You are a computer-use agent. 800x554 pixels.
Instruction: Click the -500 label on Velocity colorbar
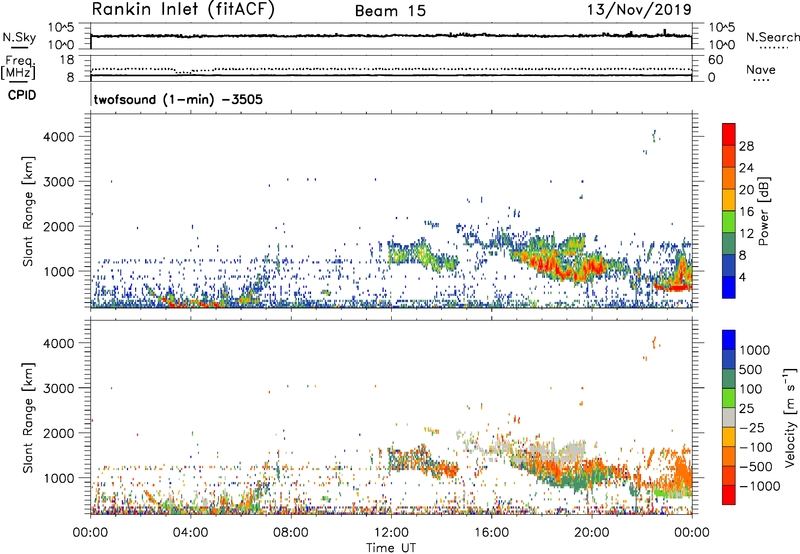pyautogui.click(x=755, y=466)
